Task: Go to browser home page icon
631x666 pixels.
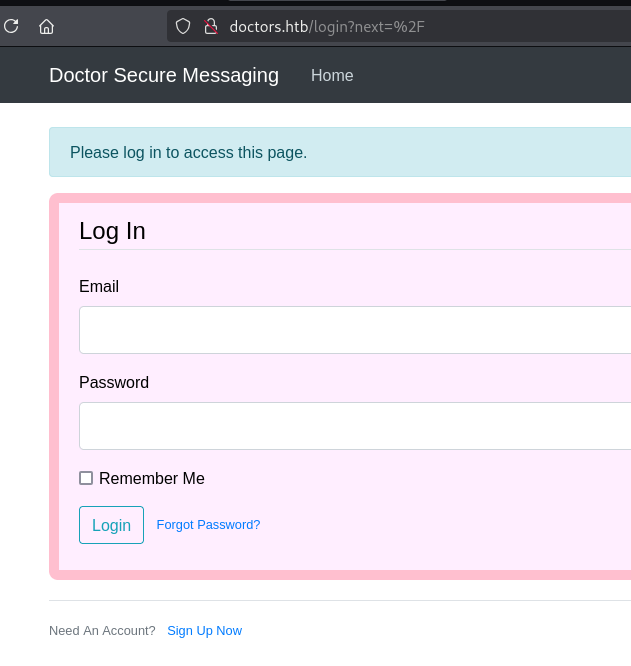Action: tap(46, 26)
